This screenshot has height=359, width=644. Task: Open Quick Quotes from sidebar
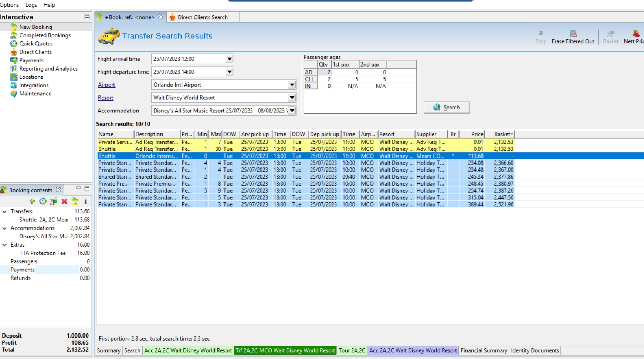coord(36,44)
